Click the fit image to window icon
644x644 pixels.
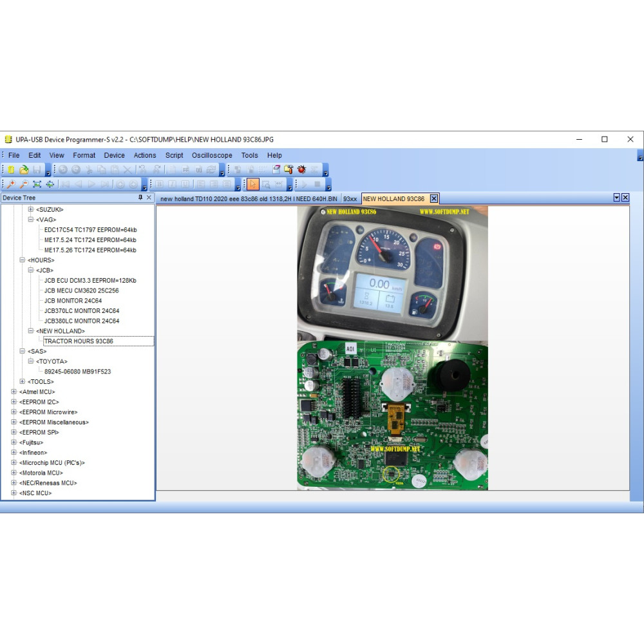37,184
